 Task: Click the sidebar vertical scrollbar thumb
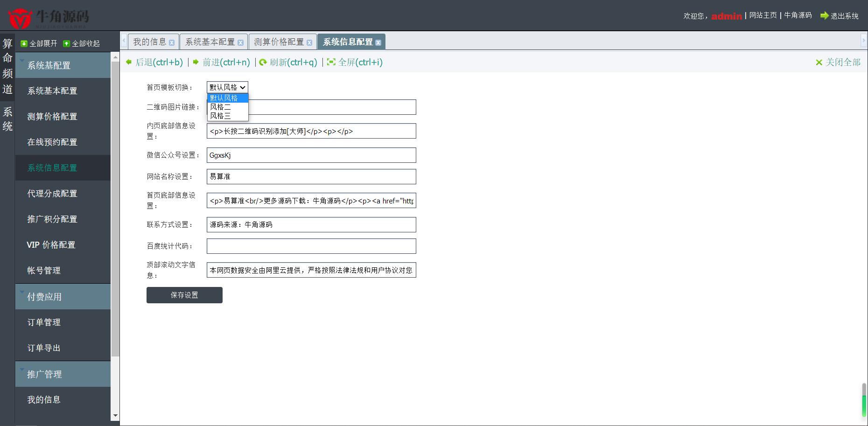tap(115, 209)
